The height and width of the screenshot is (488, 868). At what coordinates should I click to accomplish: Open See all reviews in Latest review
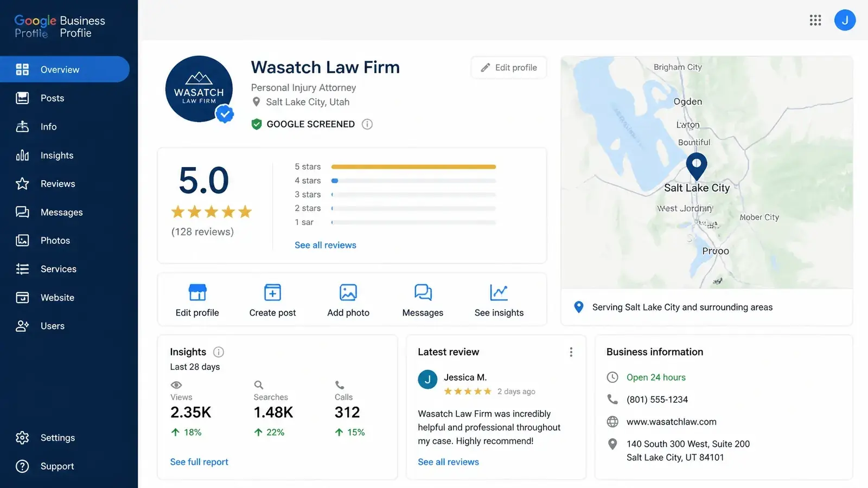pos(448,462)
